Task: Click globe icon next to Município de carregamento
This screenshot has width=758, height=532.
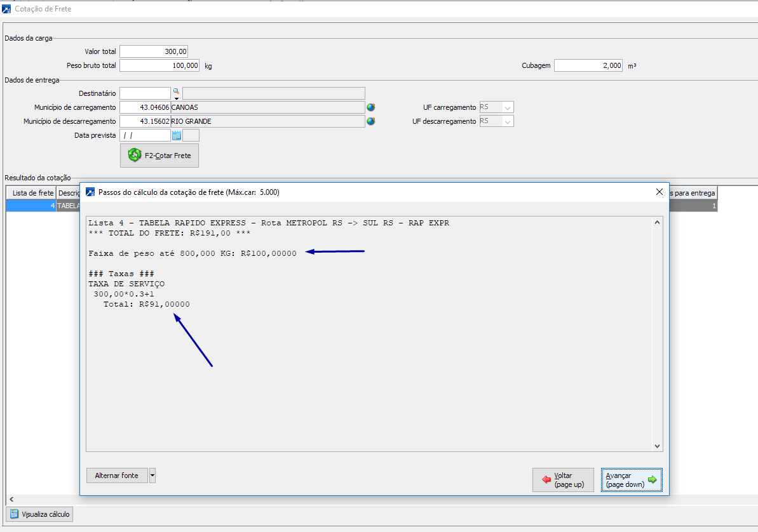Action: pos(370,107)
